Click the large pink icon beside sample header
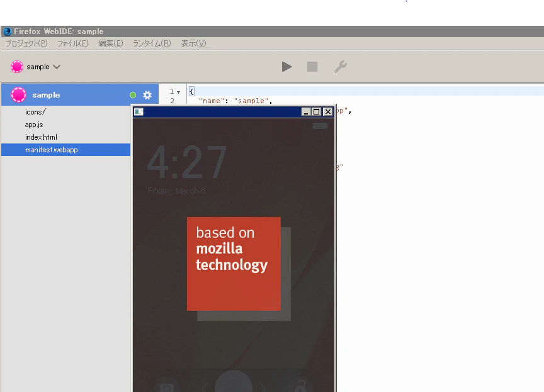 (x=18, y=94)
